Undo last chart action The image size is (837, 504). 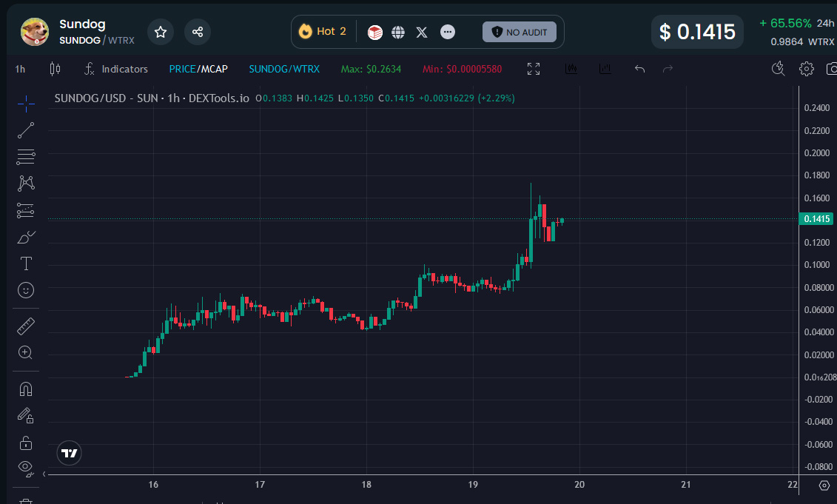(639, 69)
